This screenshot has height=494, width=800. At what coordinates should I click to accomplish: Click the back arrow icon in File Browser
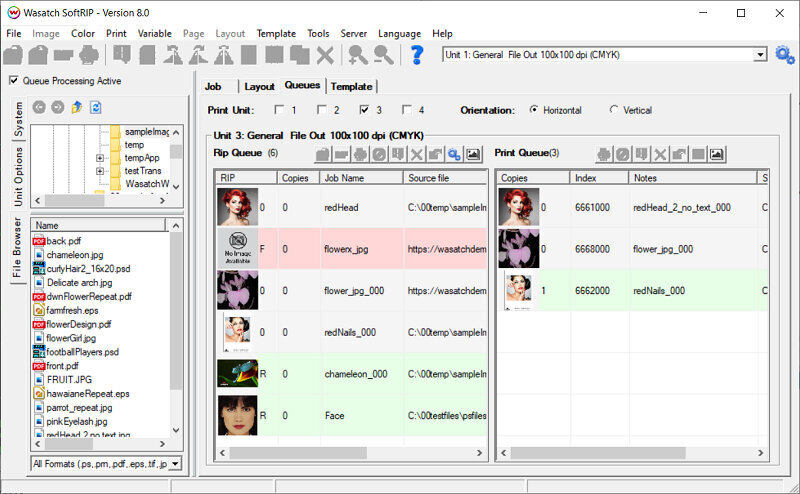[x=39, y=107]
